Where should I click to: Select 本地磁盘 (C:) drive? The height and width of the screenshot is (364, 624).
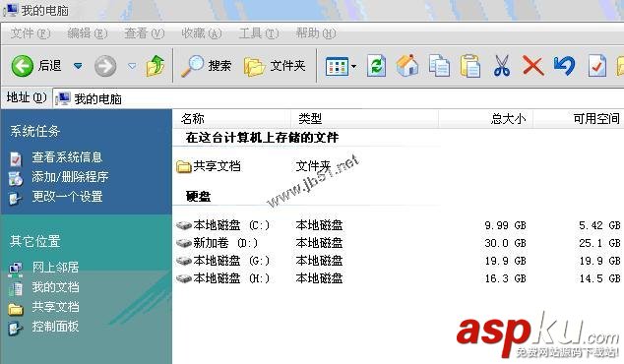(222, 225)
